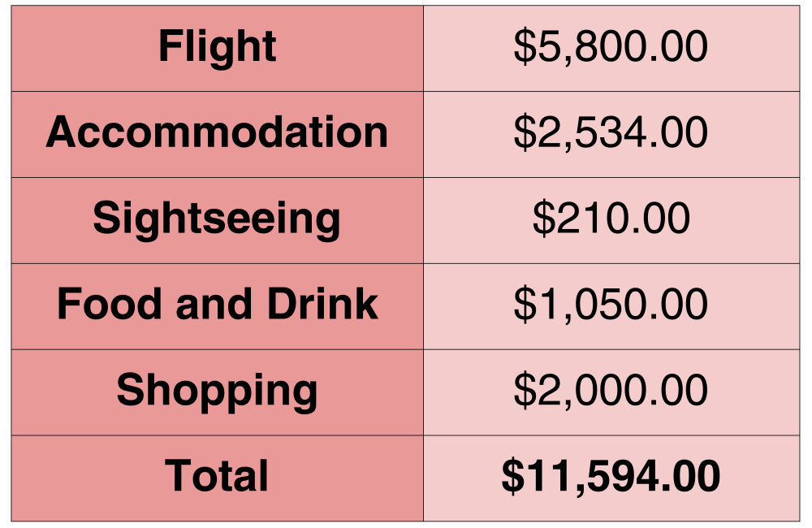Click the divider between label and amount columns
The width and height of the screenshot is (812, 528).
pos(423,263)
